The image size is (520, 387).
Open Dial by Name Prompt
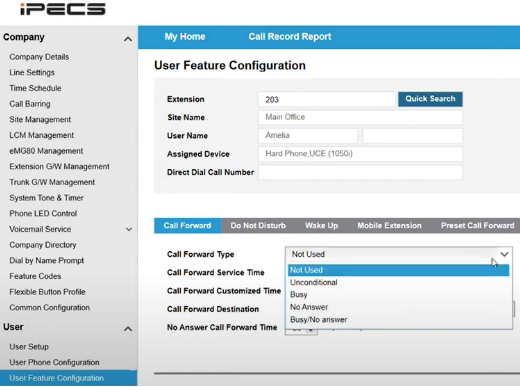(x=46, y=261)
